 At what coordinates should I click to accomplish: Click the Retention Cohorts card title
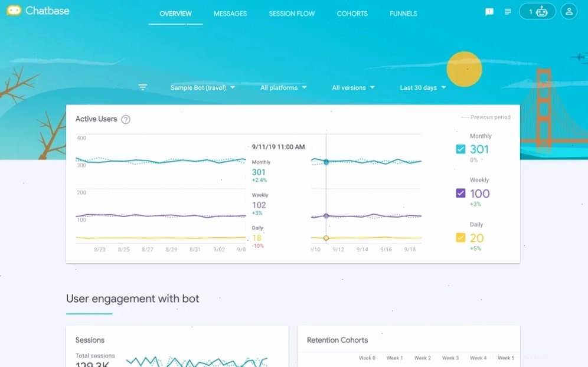click(x=337, y=340)
